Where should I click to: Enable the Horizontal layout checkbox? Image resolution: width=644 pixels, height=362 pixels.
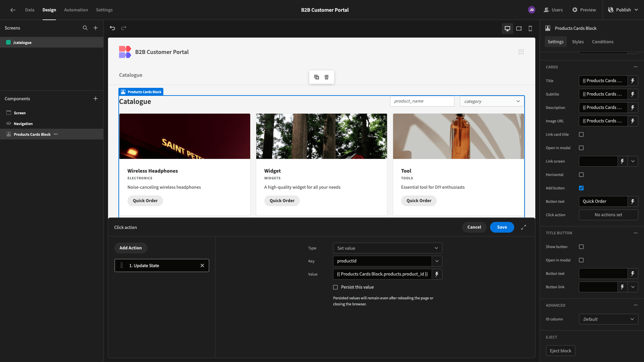[581, 175]
